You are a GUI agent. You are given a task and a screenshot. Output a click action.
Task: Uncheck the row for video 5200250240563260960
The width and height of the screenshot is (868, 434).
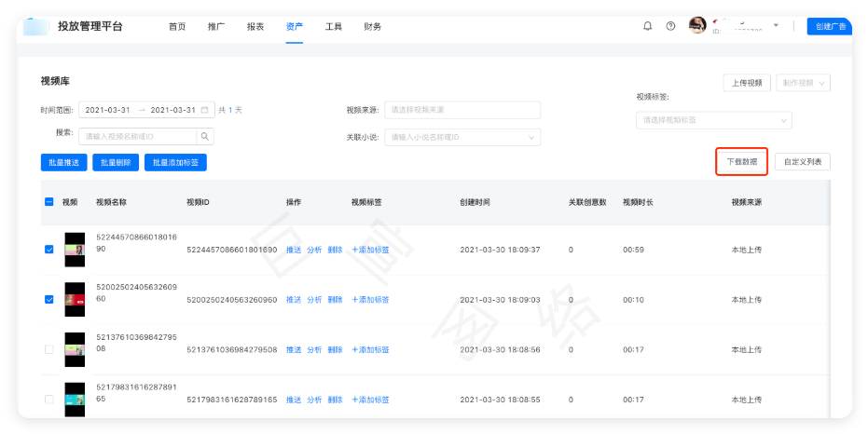48,299
